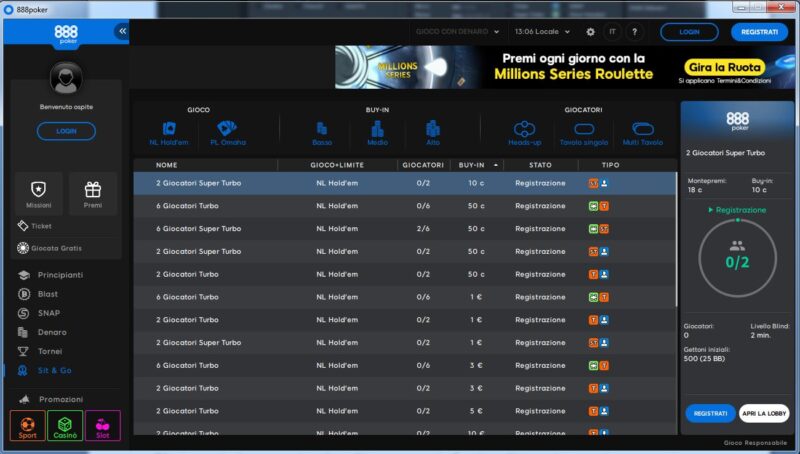The image size is (800, 454).
Task: Sort table by STATO column
Action: (540, 165)
